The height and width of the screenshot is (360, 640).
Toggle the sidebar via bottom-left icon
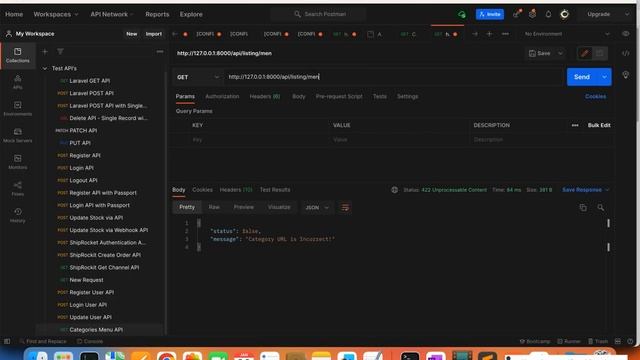coord(7,341)
